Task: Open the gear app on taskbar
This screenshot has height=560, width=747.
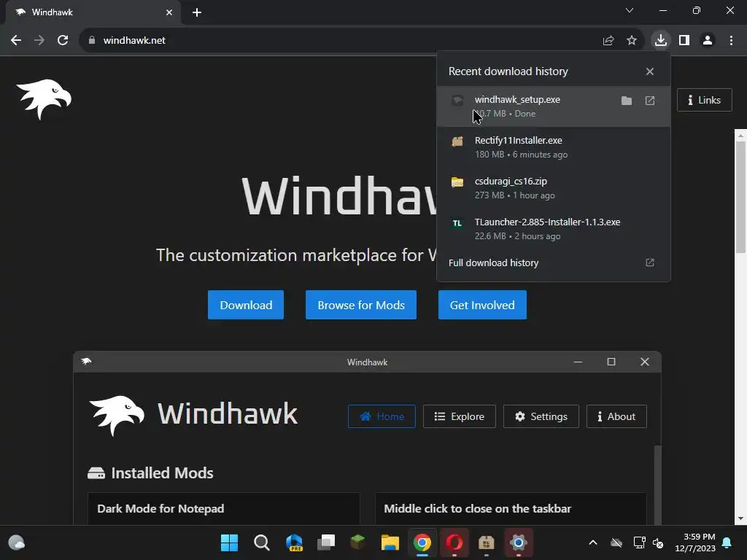Action: coord(519,542)
